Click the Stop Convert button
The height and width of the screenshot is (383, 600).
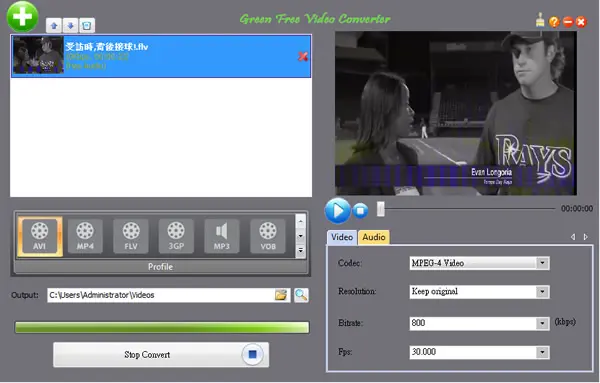(161, 355)
